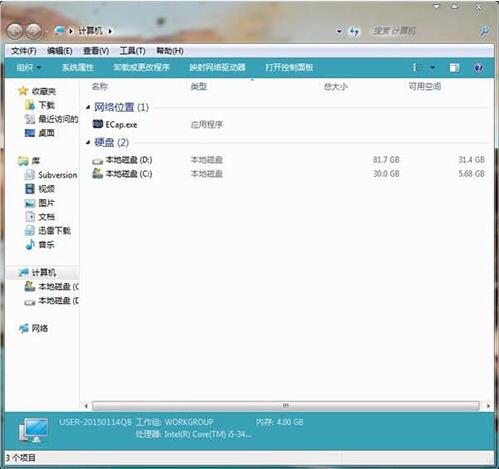Click 本地磁盘 (C drive icon in sidebar

[30, 286]
